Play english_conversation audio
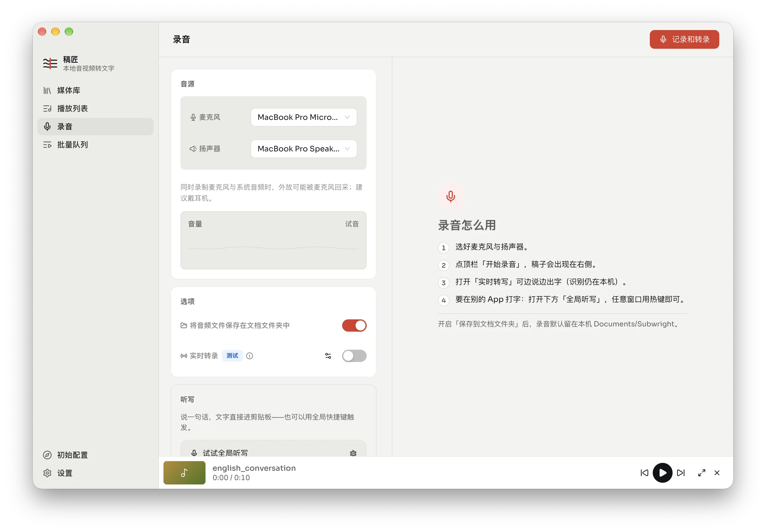This screenshot has height=532, width=766. coord(662,473)
